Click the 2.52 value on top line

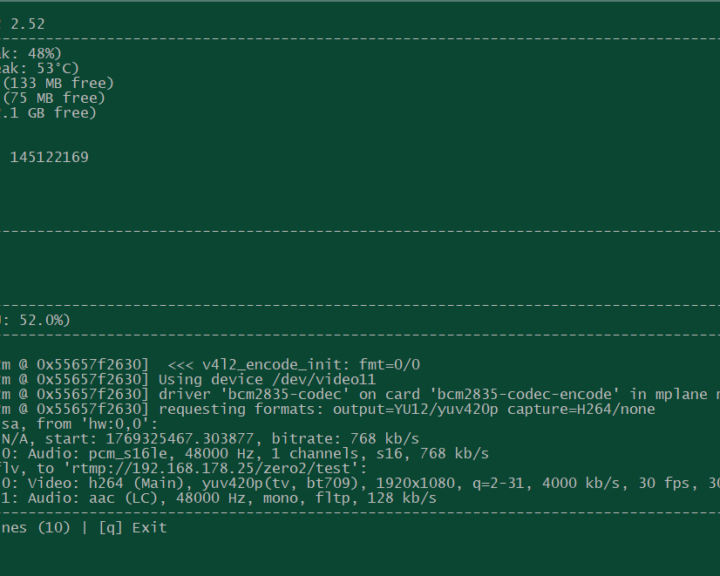(x=27, y=24)
